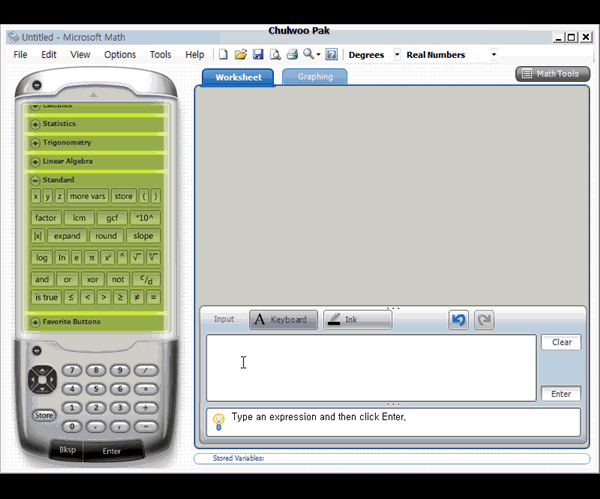The width and height of the screenshot is (600, 499).
Task: Open the View menu
Action: coord(80,55)
